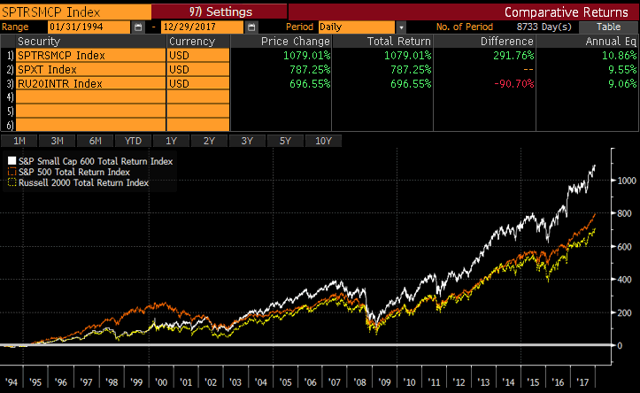Click the 1000 value on the y-axis
This screenshot has width=640, height=393.
(627, 180)
